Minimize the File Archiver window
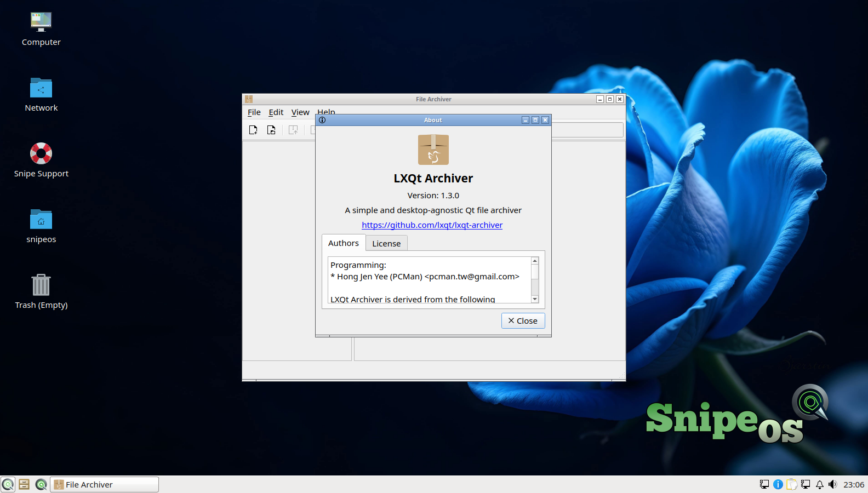Screen dimensions: 868x493 (600, 99)
